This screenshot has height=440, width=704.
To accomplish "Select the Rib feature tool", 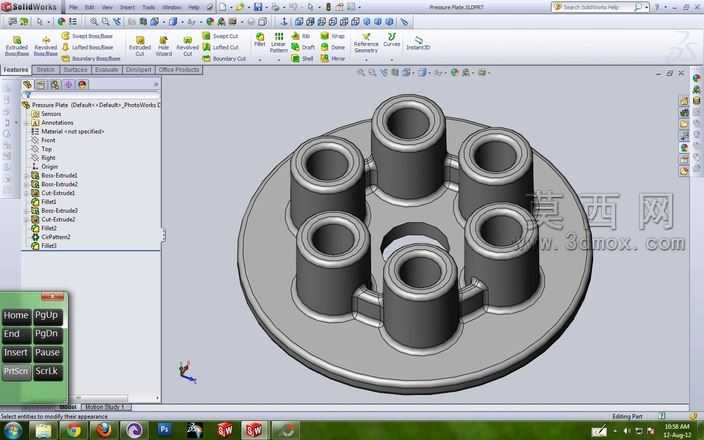I will pyautogui.click(x=301, y=36).
